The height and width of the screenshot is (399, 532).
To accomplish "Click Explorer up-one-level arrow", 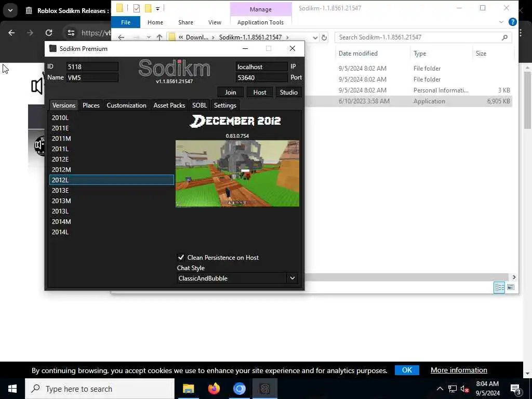I will [x=159, y=37].
